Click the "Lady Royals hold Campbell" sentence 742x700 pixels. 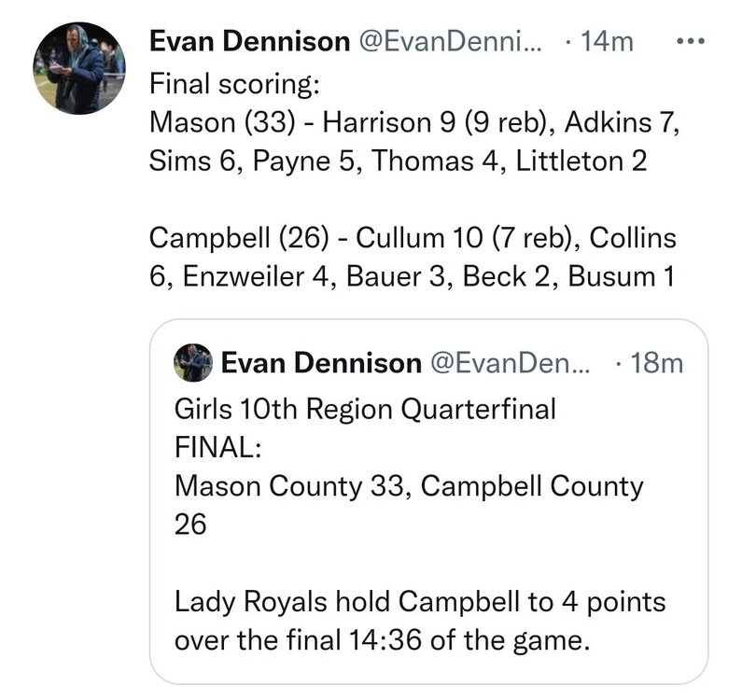[x=420, y=602]
